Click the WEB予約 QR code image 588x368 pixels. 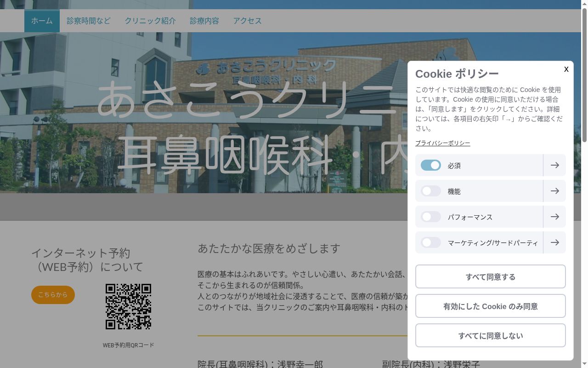pos(129,306)
